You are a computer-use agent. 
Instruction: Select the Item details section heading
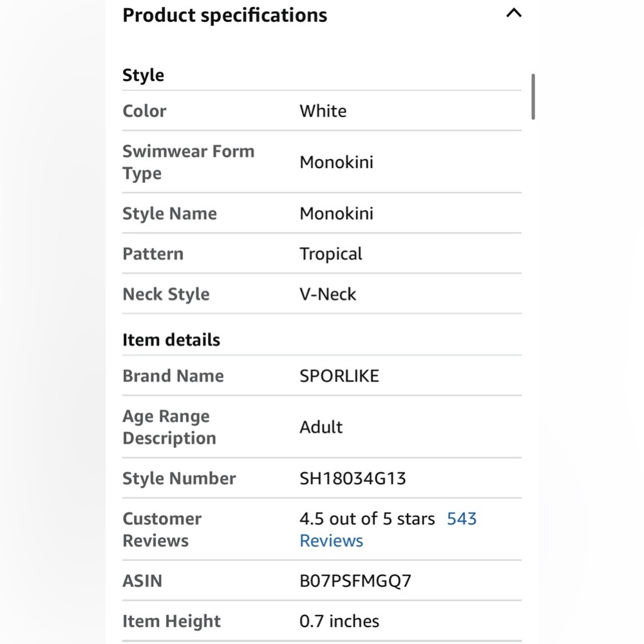pyautogui.click(x=171, y=340)
